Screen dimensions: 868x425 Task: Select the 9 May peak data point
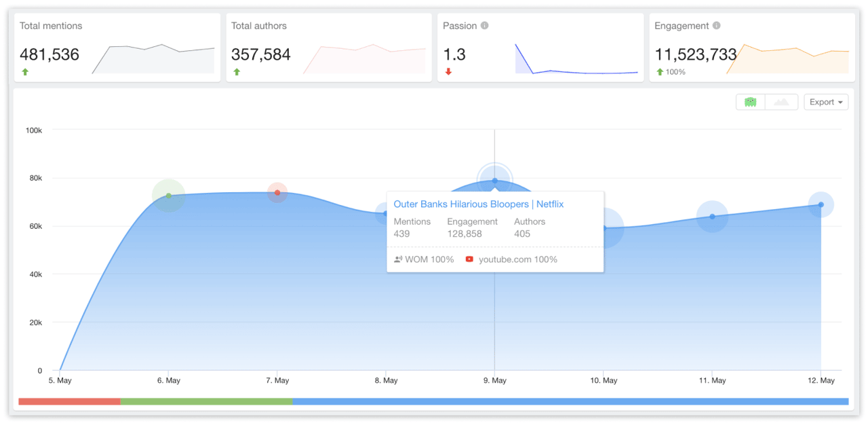494,181
